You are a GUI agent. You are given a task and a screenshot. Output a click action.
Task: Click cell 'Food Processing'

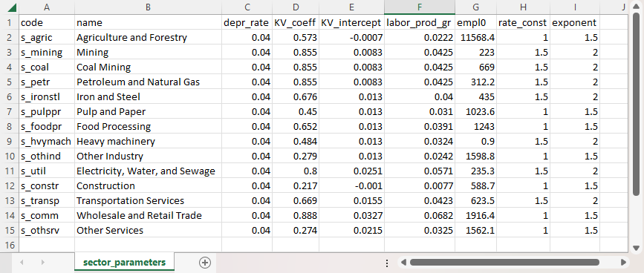[x=149, y=126]
